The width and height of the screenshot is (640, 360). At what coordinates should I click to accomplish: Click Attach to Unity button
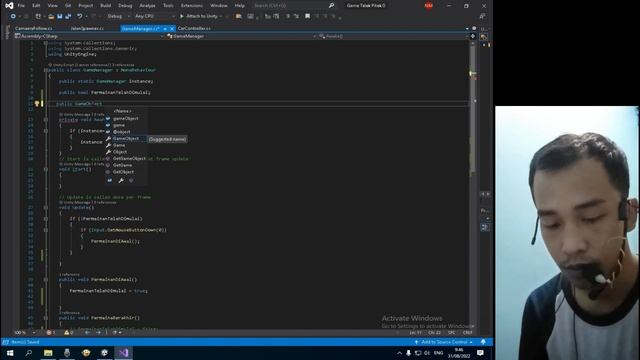pos(199,16)
